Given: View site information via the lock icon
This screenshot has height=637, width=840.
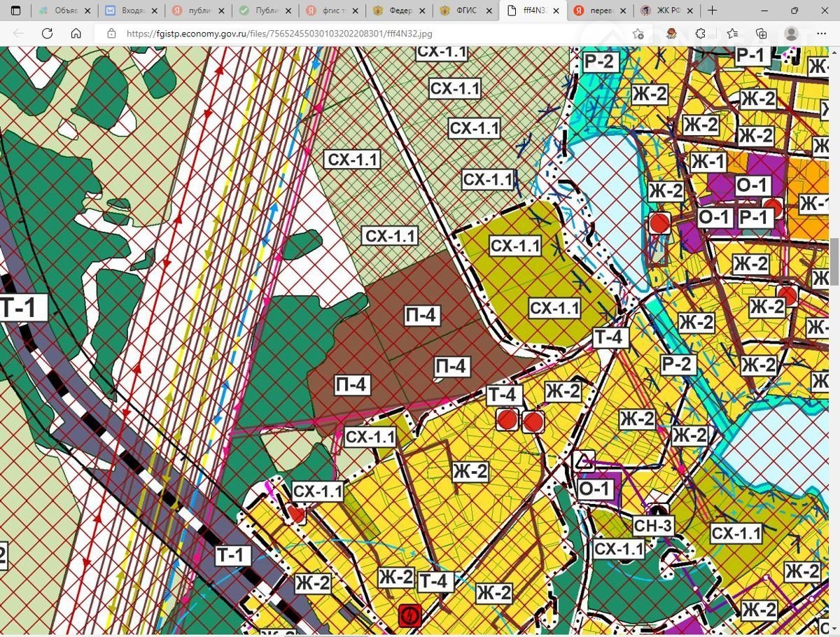Looking at the screenshot, I should point(111,34).
